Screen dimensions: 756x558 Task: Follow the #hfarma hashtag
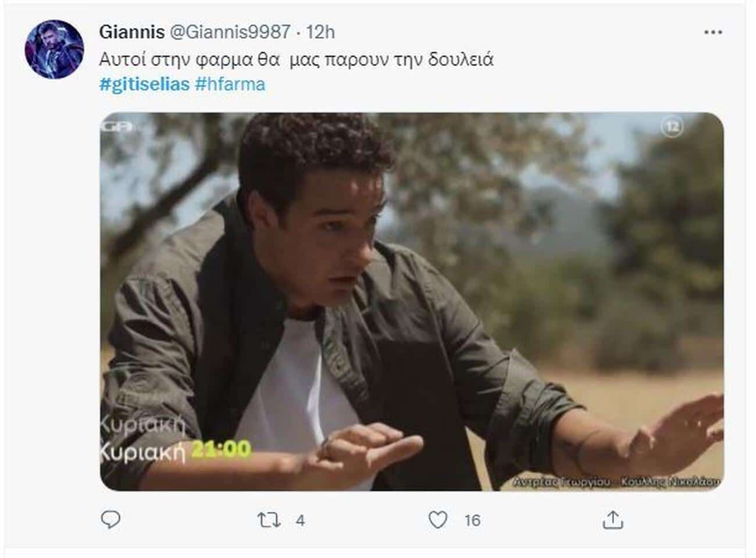coord(230,84)
